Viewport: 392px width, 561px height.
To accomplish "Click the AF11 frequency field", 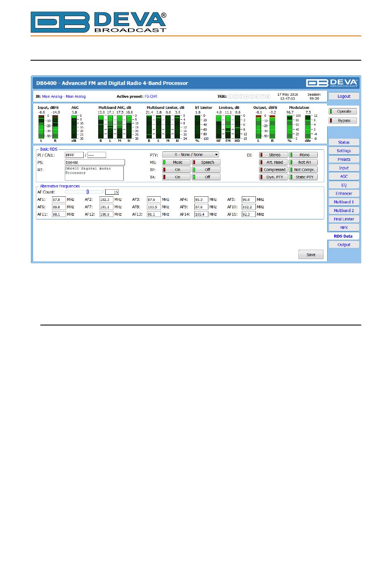I will point(59,214).
